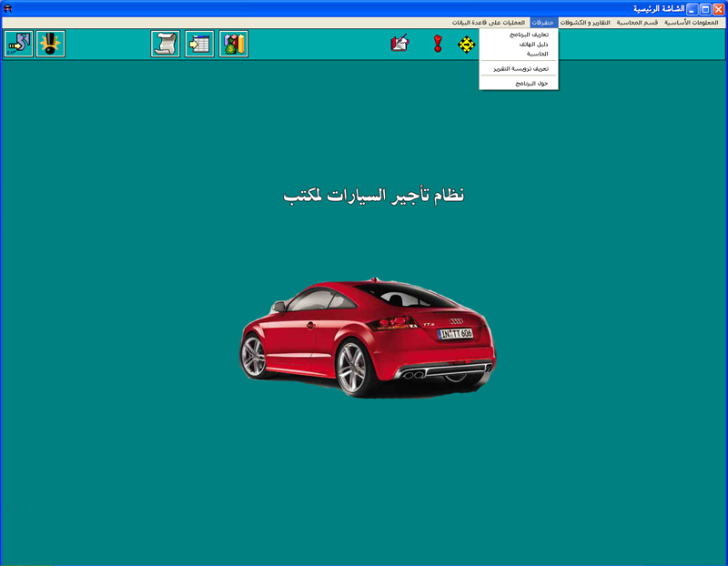Viewport: 728px width, 566px height.
Task: Click the app icon in title bar
Action: click(8, 8)
